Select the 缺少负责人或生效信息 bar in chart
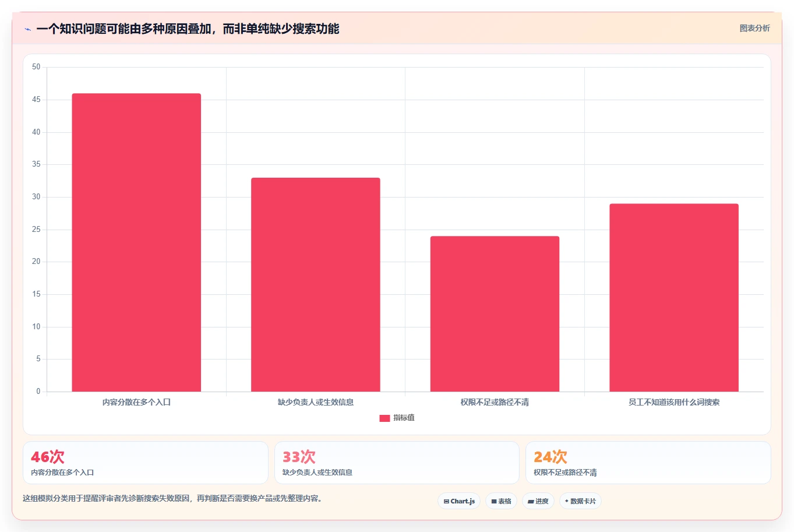 (x=316, y=284)
